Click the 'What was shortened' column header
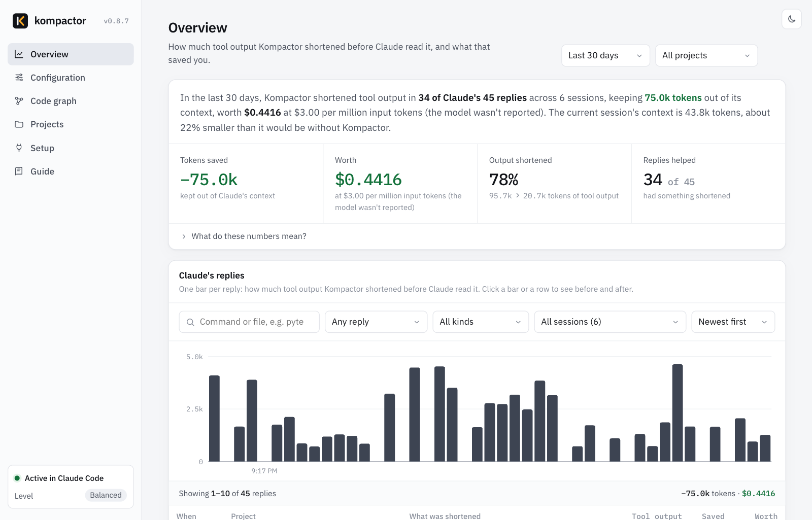Screen dimensions: 812x520 click(445, 516)
